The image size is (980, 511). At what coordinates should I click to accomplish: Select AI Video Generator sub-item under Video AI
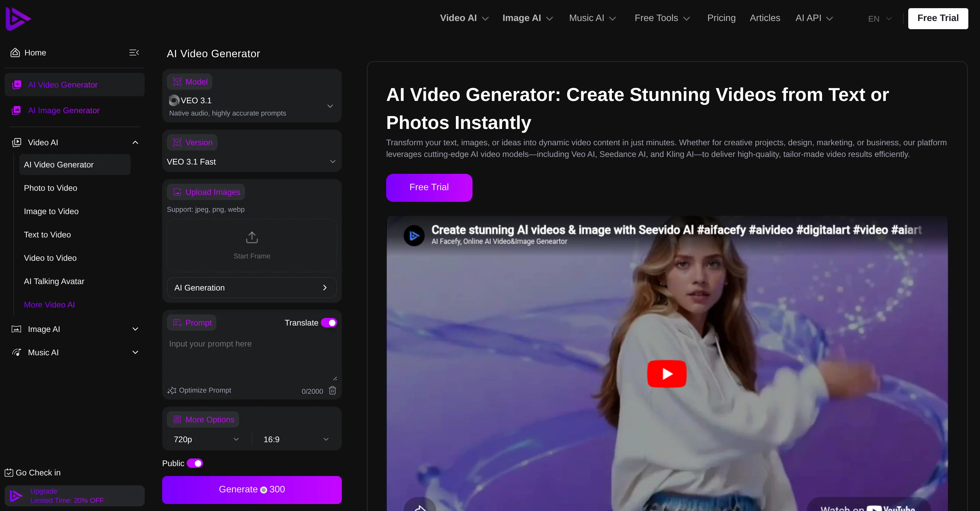(75, 164)
